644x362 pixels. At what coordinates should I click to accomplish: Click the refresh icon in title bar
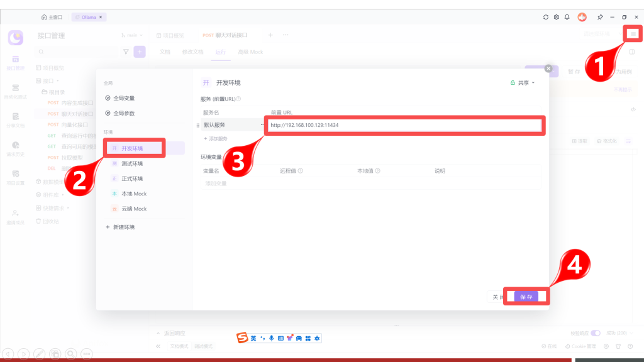click(x=546, y=17)
